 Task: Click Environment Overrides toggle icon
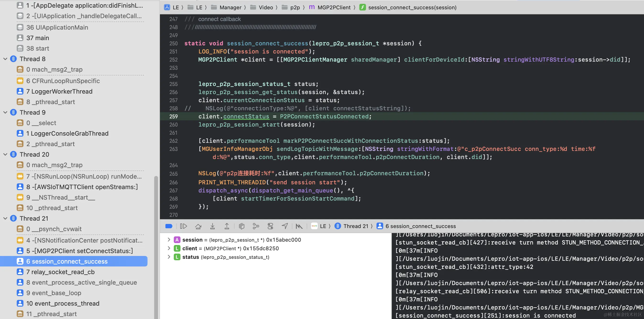coord(270,226)
